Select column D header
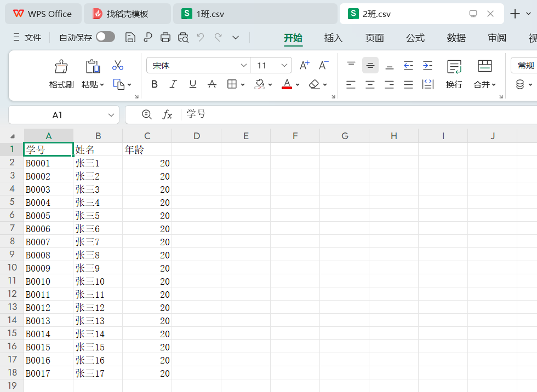 point(197,136)
